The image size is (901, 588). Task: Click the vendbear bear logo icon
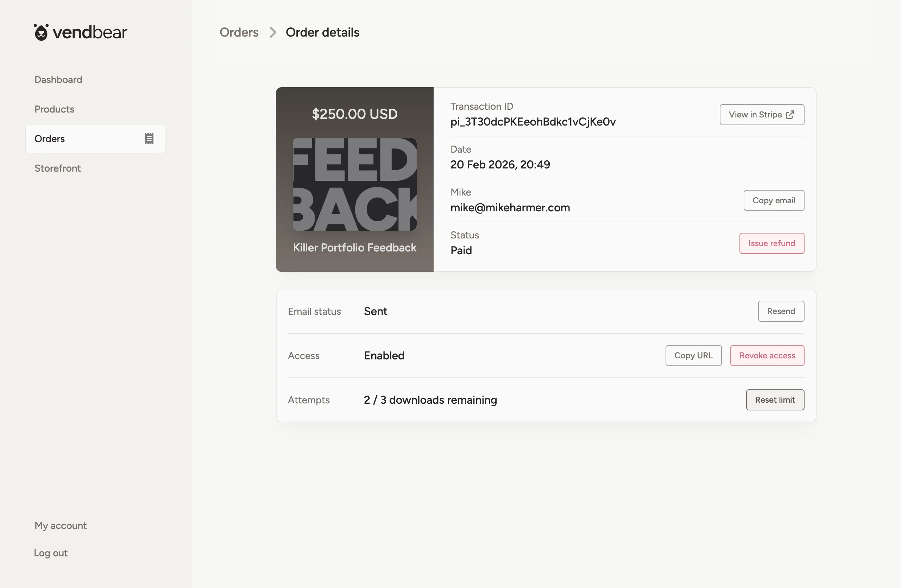tap(41, 32)
